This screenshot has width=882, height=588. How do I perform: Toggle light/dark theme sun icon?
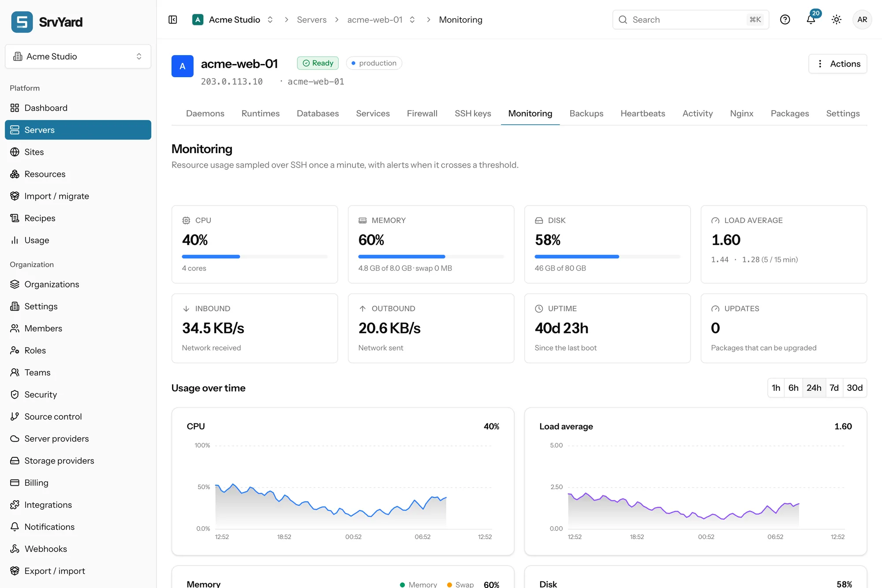(837, 20)
